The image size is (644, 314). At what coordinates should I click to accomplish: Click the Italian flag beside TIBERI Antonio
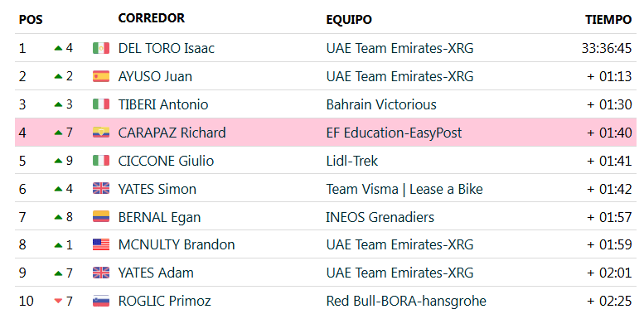[x=101, y=104]
